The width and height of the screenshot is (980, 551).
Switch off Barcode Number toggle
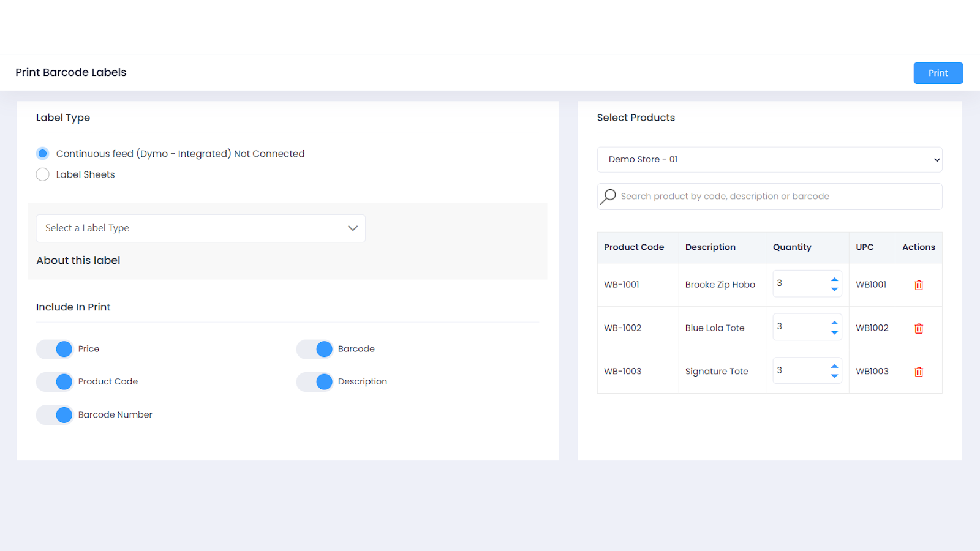pyautogui.click(x=55, y=415)
